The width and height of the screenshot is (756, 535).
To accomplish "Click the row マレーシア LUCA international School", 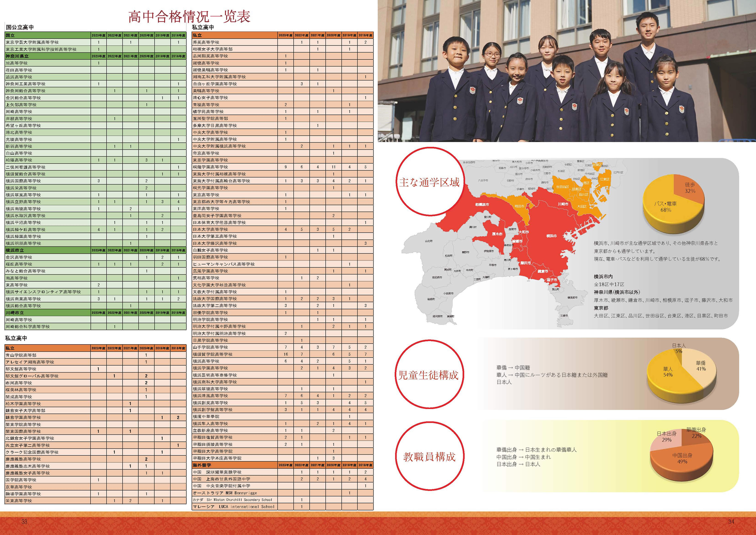I will coord(283,507).
